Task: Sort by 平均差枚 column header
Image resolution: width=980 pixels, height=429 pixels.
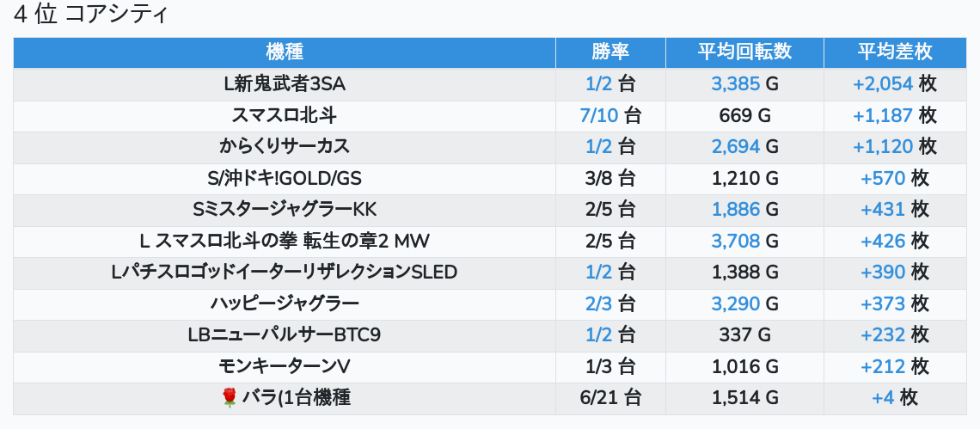Action: pyautogui.click(x=894, y=52)
